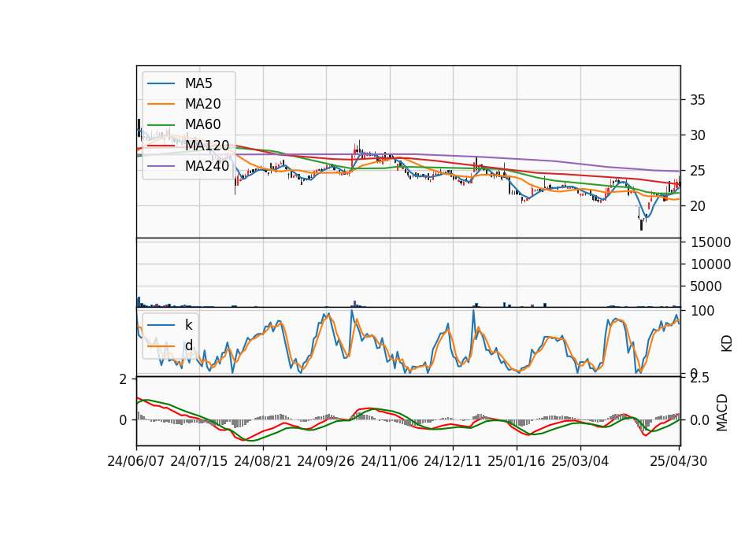The image size is (756, 543).
Task: Click the 24/06/07 date axis label
Action: point(136,461)
